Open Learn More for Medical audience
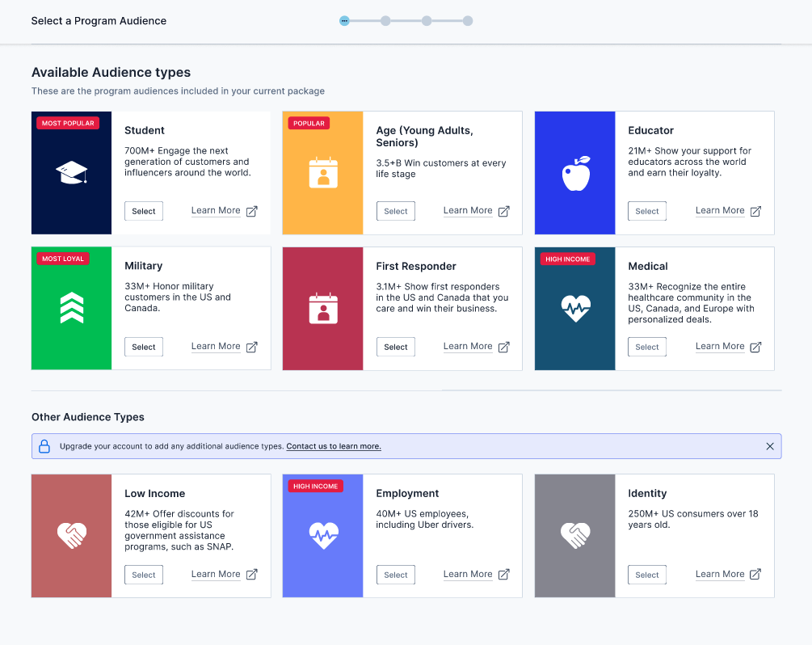Viewport: 812px width, 645px height. click(x=720, y=346)
